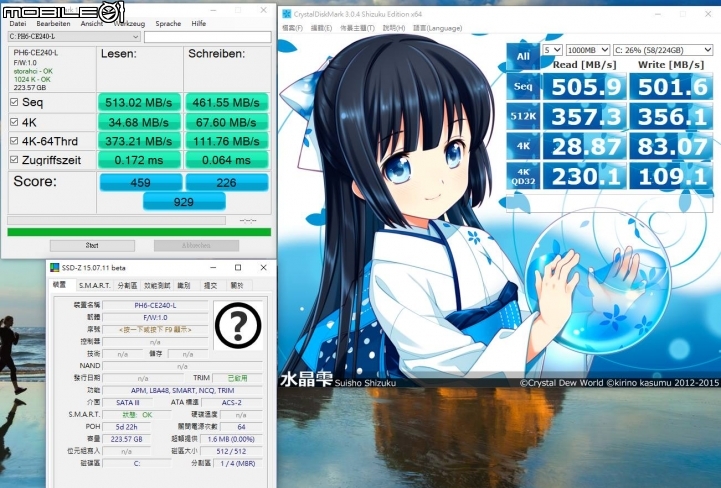The height and width of the screenshot is (488, 721).
Task: Switch to the 識別 tab in SSD-Z
Action: (x=184, y=286)
